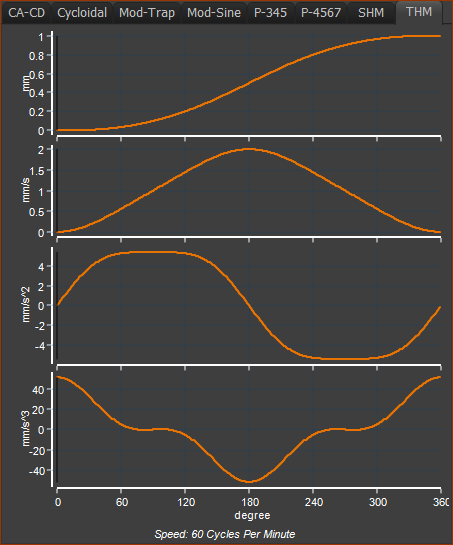Click the mm/s velocity axis label
453x545 pixels.
(x=26, y=190)
